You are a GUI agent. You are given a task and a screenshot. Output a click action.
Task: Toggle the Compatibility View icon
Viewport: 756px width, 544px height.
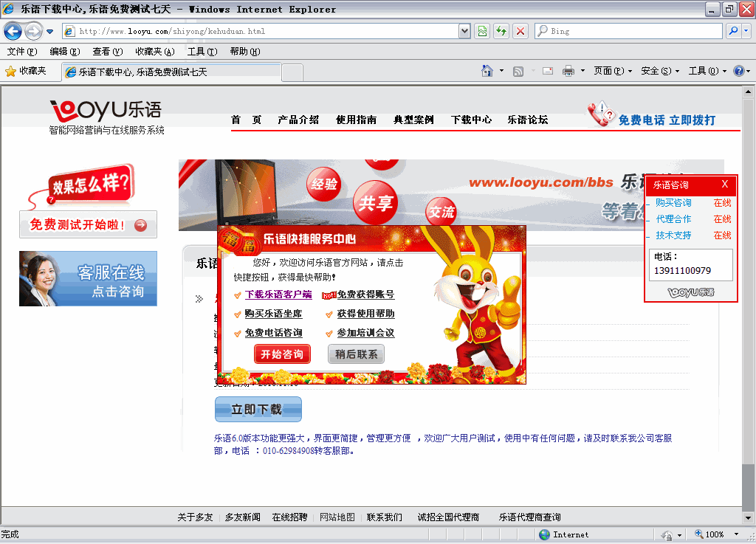[x=482, y=31]
